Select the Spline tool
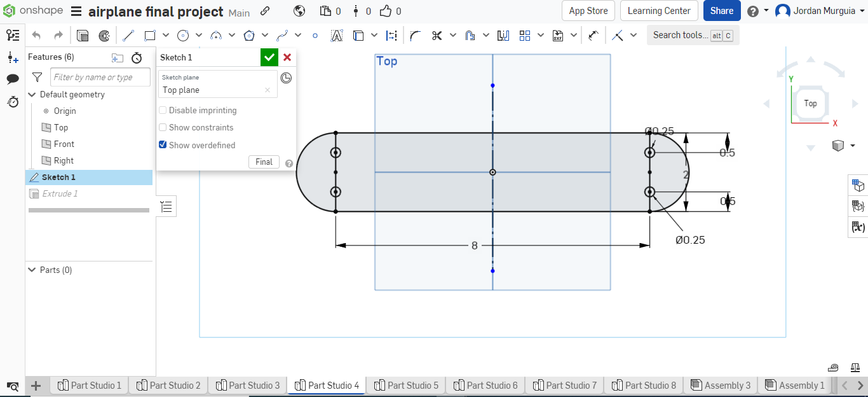This screenshot has height=397, width=868. tap(282, 35)
